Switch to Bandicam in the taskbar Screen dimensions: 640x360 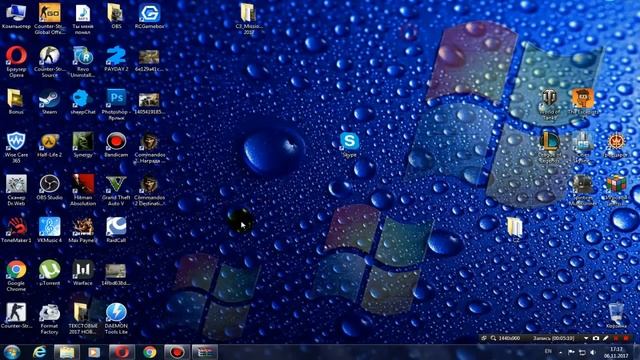(177, 352)
